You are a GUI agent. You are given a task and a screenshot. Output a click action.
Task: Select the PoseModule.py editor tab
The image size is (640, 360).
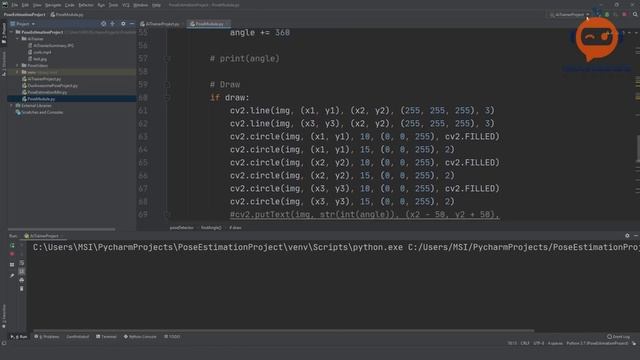pyautogui.click(x=209, y=24)
